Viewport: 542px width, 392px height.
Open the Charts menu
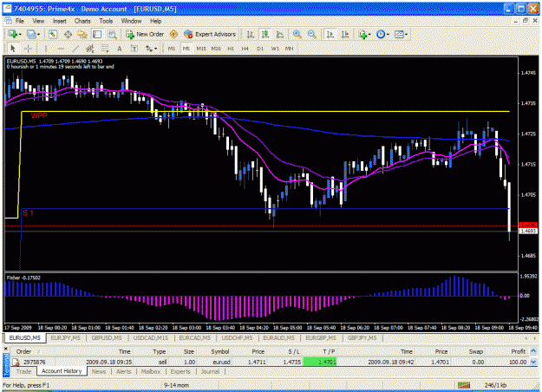coord(82,21)
